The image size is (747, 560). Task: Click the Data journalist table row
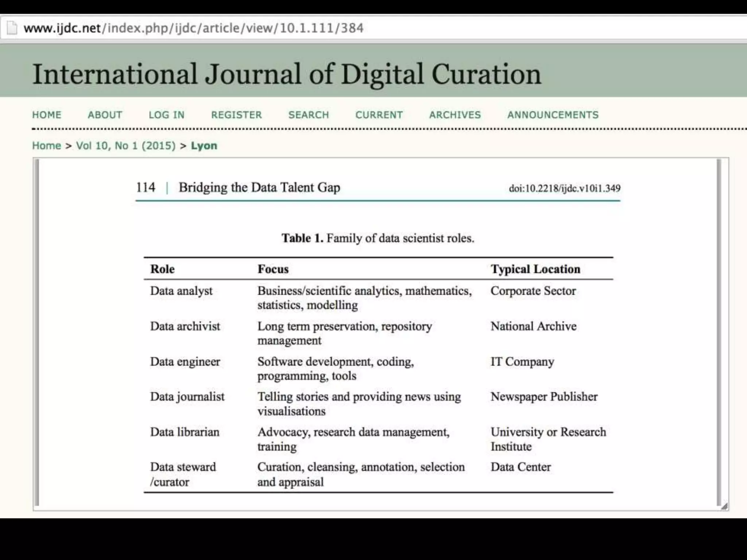coord(187,397)
